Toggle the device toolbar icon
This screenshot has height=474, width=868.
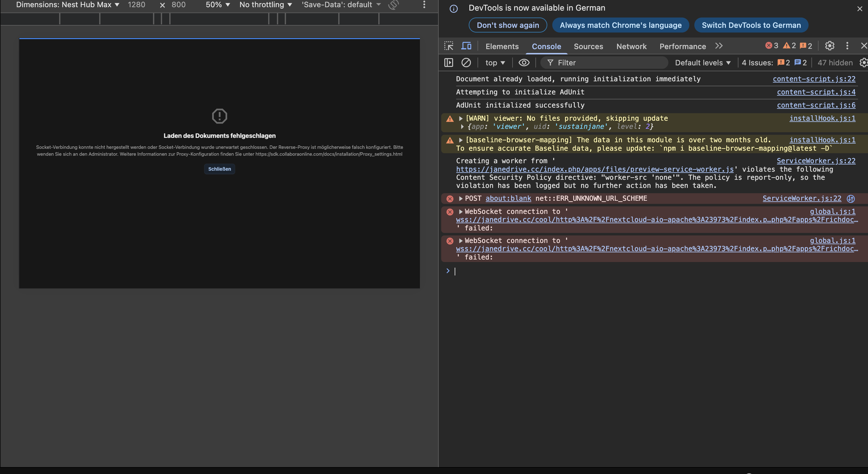466,46
